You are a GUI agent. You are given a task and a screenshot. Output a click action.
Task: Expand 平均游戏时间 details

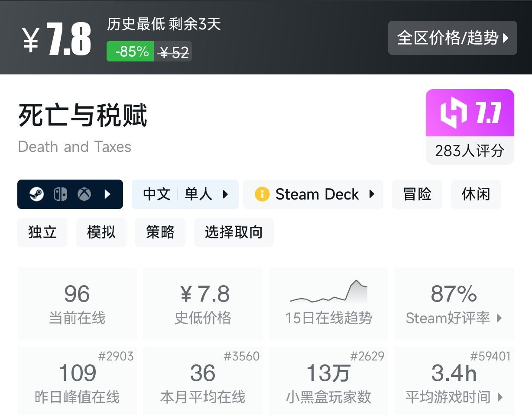(x=500, y=397)
